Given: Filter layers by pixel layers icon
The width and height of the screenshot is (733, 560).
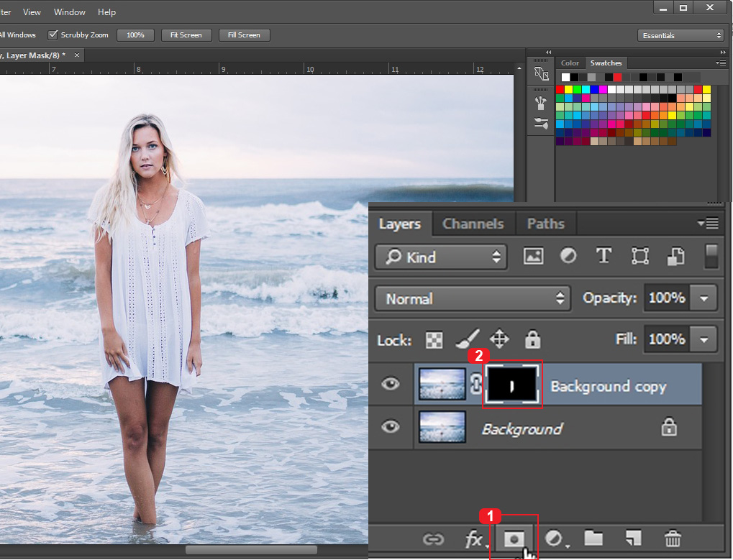Looking at the screenshot, I should click(534, 256).
